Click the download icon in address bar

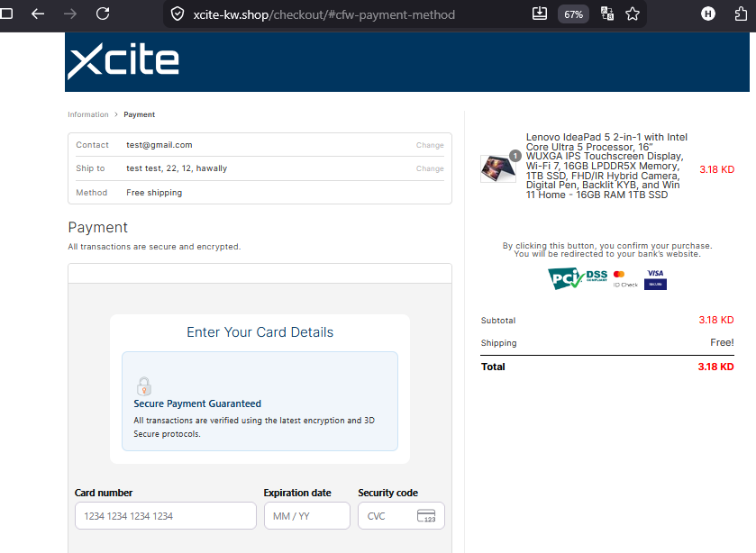[x=540, y=14]
